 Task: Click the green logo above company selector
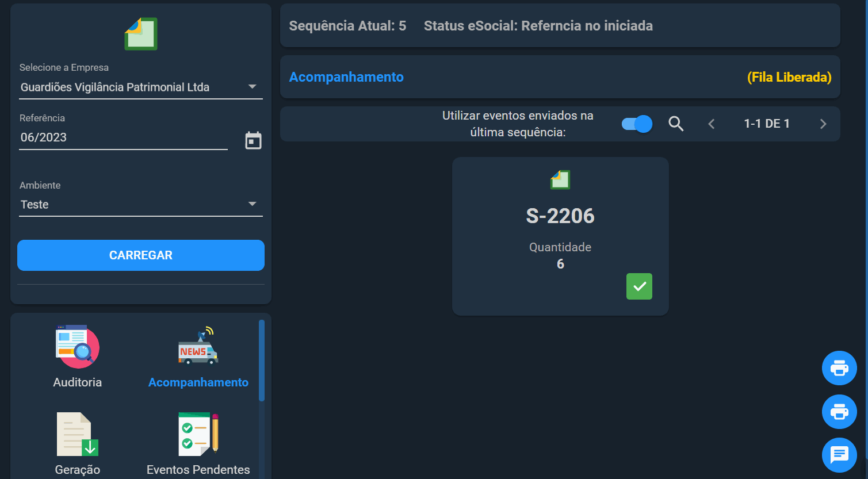click(141, 34)
